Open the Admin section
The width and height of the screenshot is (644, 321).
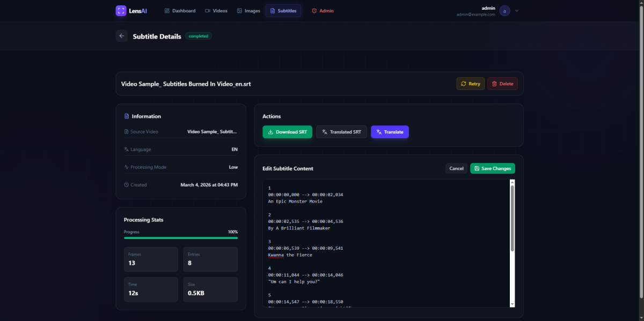[x=323, y=11]
